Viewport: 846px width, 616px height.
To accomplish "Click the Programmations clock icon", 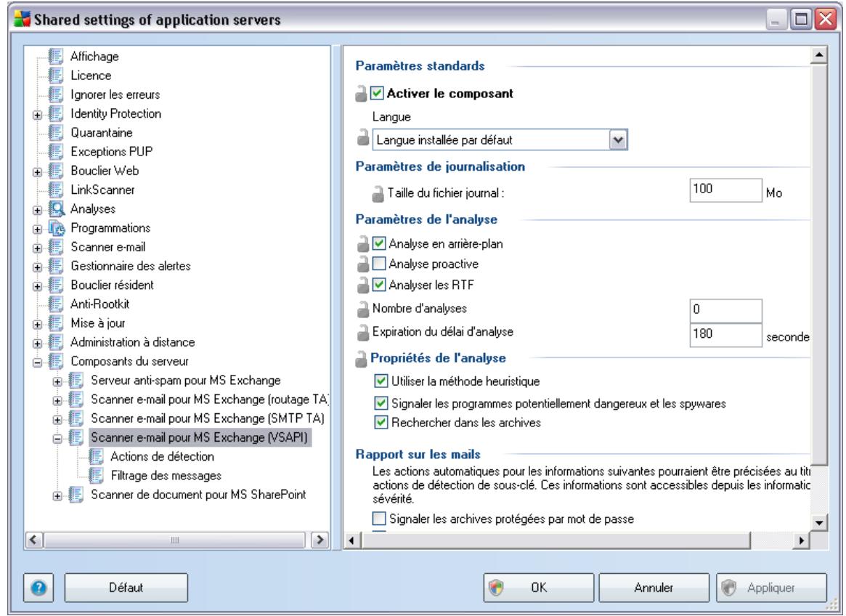I will 56,228.
